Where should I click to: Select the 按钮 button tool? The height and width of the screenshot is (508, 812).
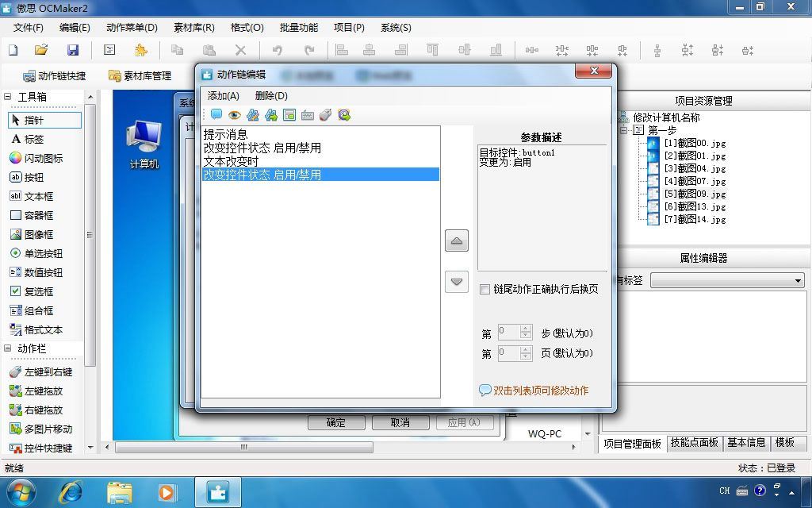coord(27,177)
